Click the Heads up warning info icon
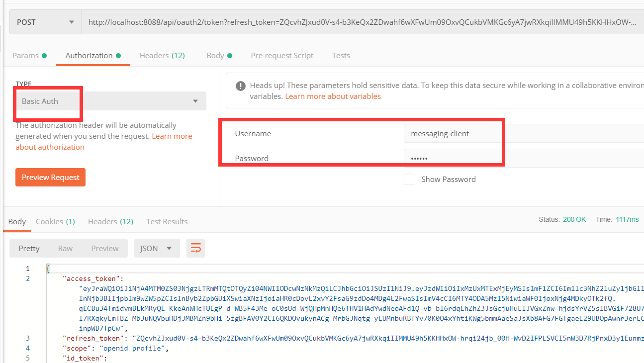Image resolution: width=644 pixels, height=363 pixels. click(x=240, y=86)
